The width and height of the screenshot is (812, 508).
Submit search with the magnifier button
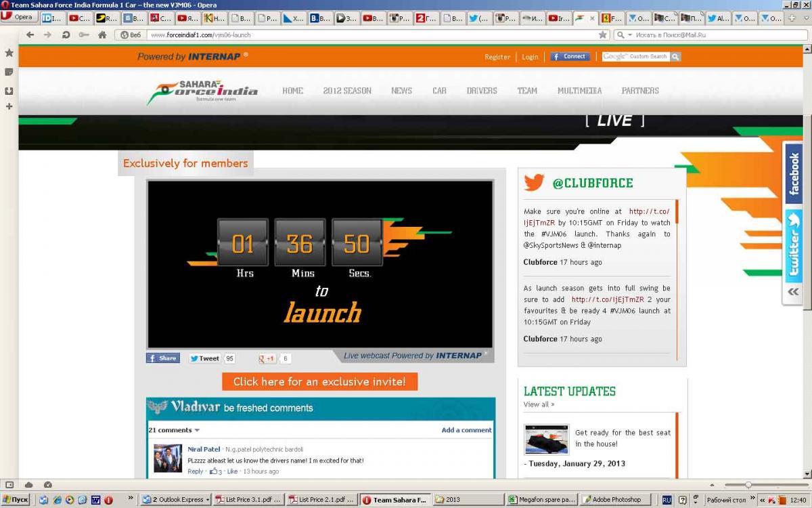point(675,57)
